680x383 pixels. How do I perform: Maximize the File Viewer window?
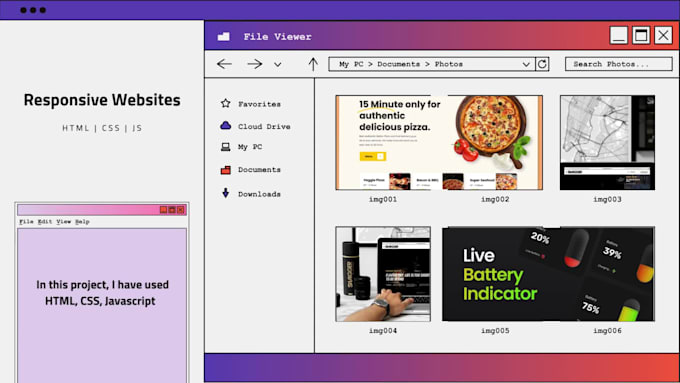(x=641, y=36)
